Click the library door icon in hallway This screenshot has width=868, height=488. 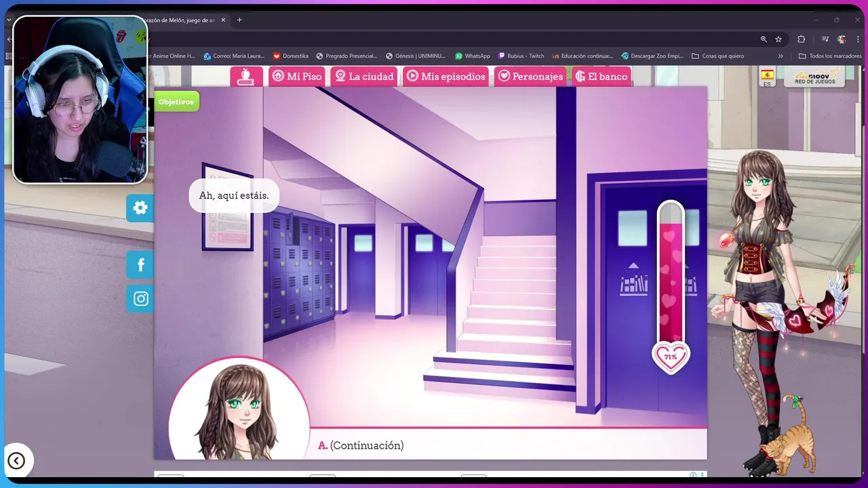click(633, 280)
